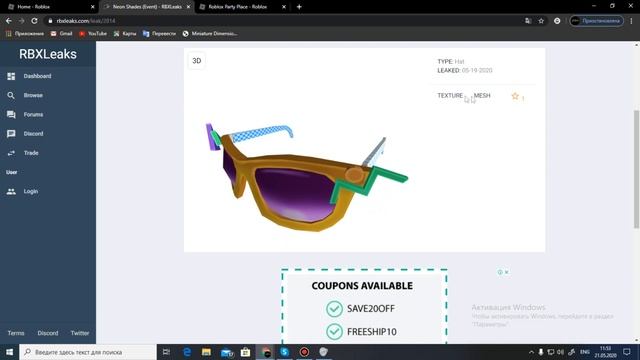Open the Перевести bookmark
Image resolution: width=640 pixels, height=360 pixels.
[159, 33]
